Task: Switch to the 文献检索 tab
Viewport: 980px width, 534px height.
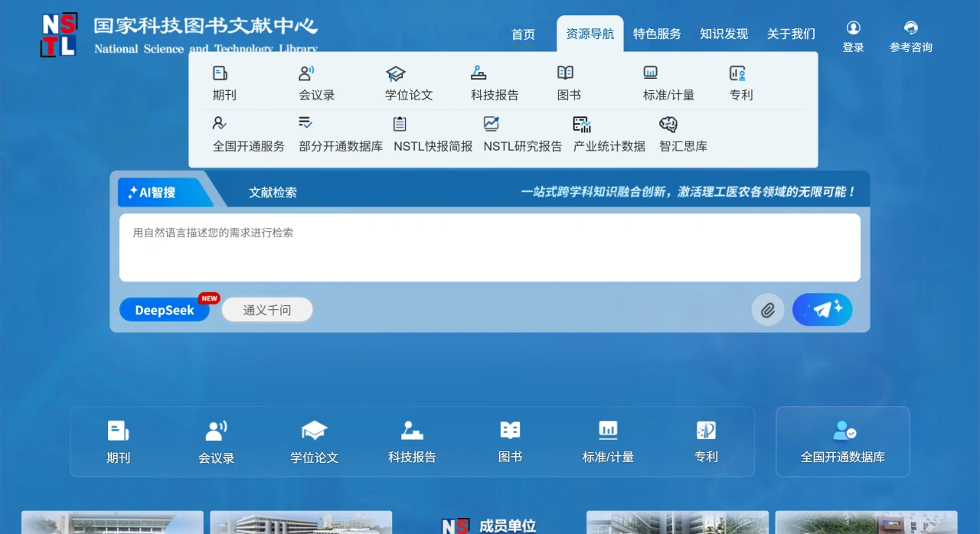Action: click(x=273, y=193)
